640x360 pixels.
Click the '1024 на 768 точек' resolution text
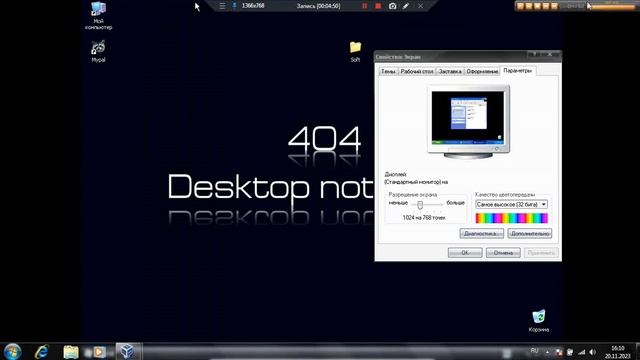click(x=424, y=218)
